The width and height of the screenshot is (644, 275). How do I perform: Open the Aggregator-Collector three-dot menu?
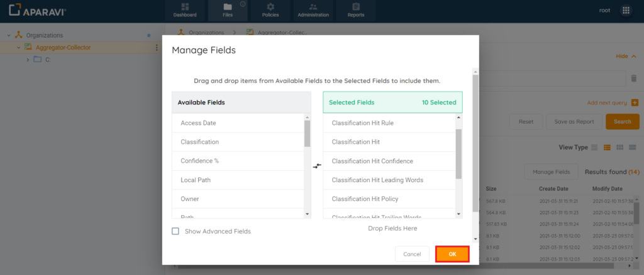pyautogui.click(x=157, y=48)
